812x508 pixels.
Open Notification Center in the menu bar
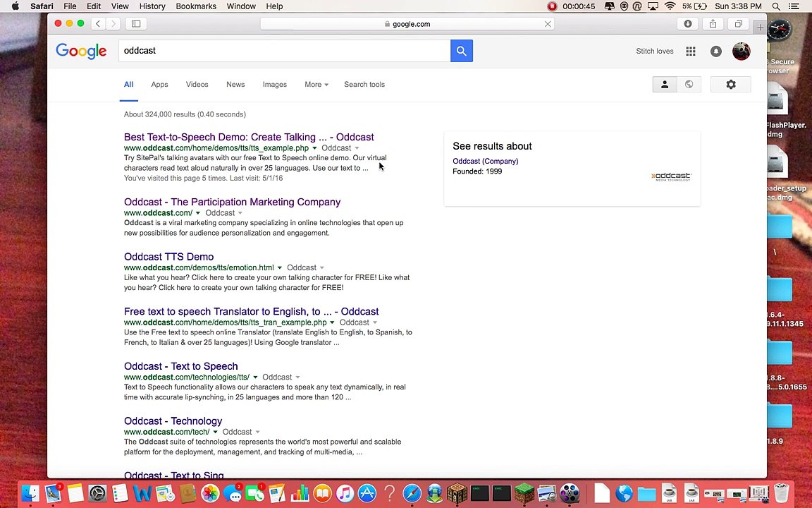[794, 6]
